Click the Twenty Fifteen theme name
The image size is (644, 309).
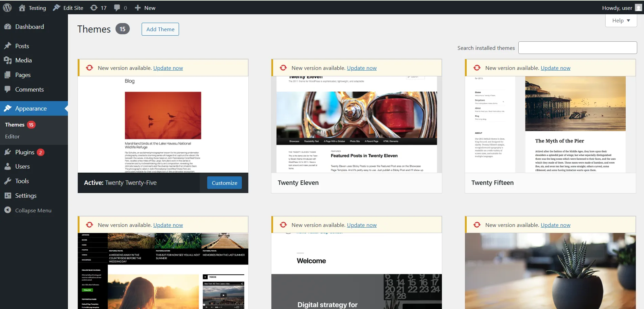click(493, 183)
